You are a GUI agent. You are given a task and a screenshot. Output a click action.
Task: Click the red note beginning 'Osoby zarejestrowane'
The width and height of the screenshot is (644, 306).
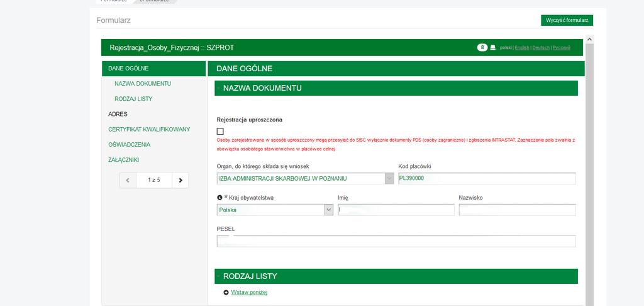396,144
